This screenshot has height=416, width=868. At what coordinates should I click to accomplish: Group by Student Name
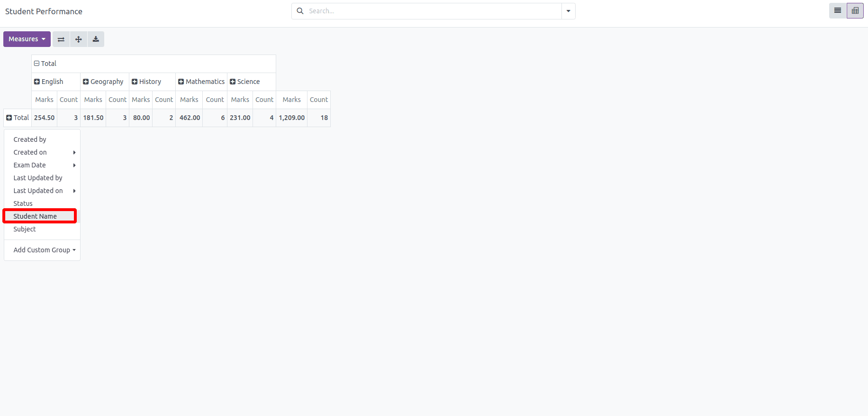(42, 216)
